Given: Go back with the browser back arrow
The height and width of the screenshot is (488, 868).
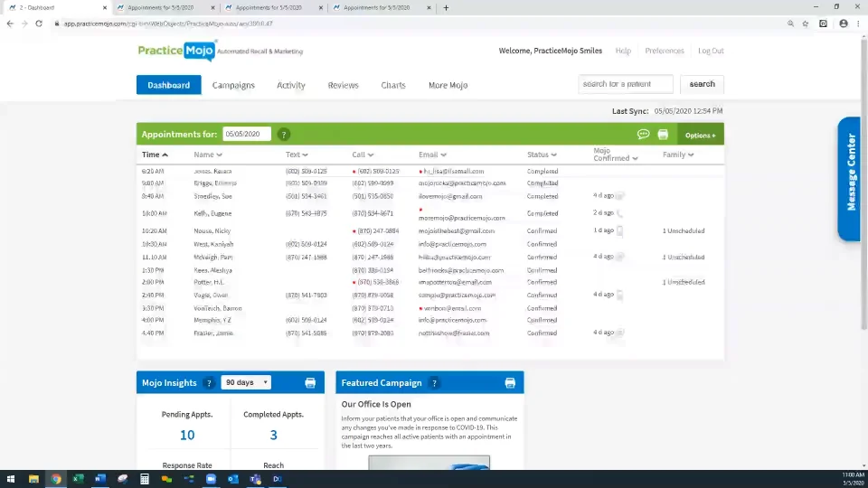Looking at the screenshot, I should [10, 23].
